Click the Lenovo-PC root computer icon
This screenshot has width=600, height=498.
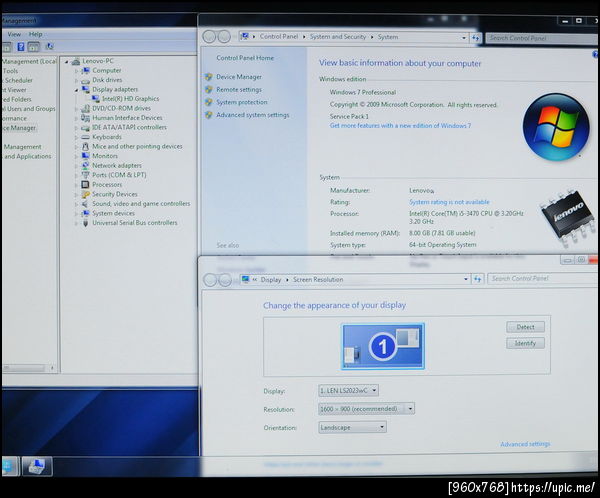76,61
